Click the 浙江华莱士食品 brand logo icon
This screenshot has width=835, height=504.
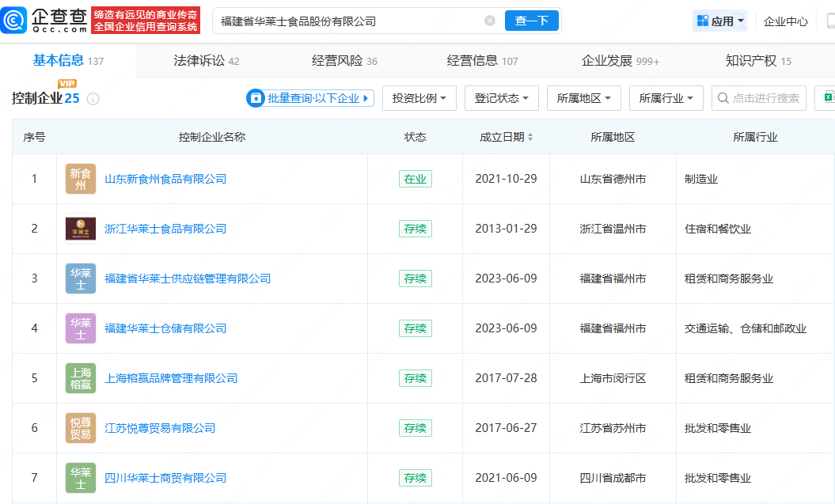click(x=81, y=229)
